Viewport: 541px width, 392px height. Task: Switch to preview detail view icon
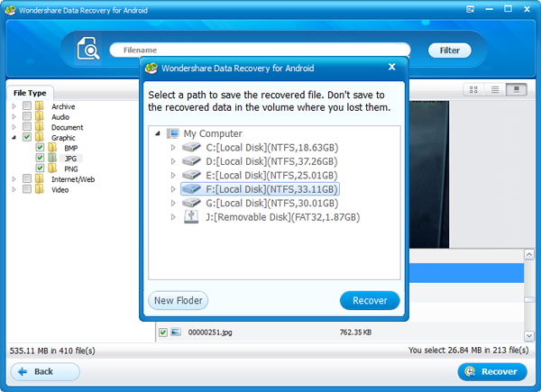pyautogui.click(x=516, y=89)
